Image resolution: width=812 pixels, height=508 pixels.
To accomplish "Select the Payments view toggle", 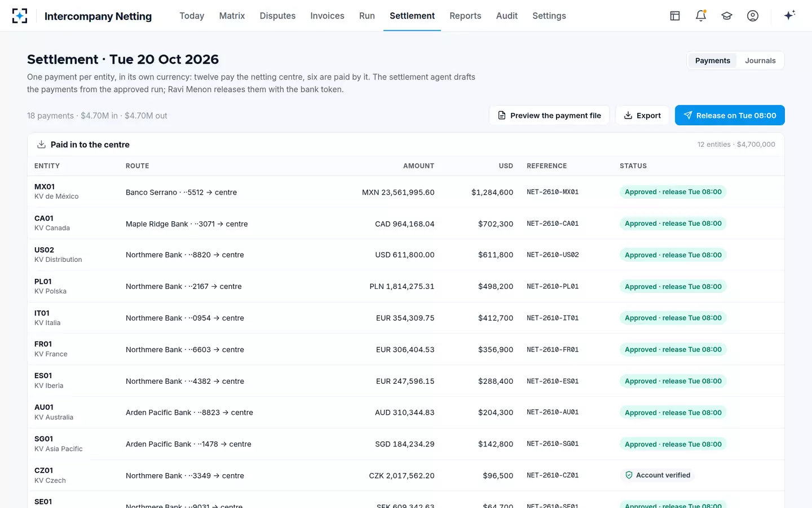I will [x=713, y=60].
